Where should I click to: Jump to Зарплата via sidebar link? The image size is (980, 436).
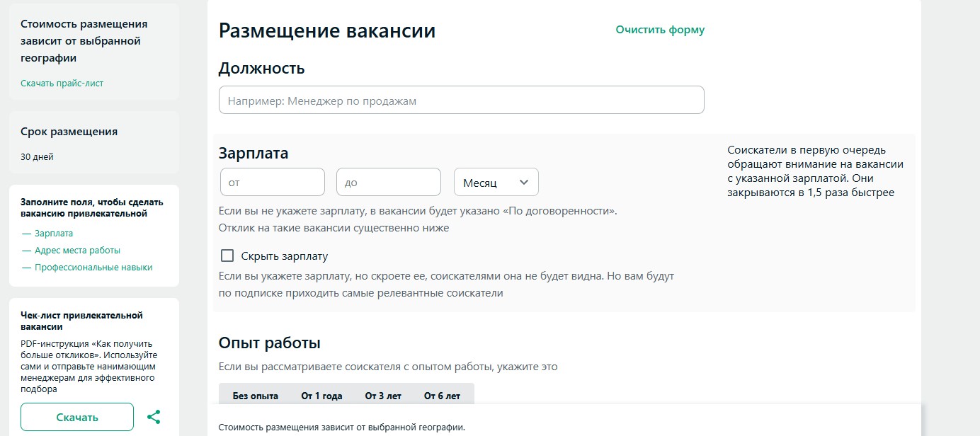(x=53, y=233)
